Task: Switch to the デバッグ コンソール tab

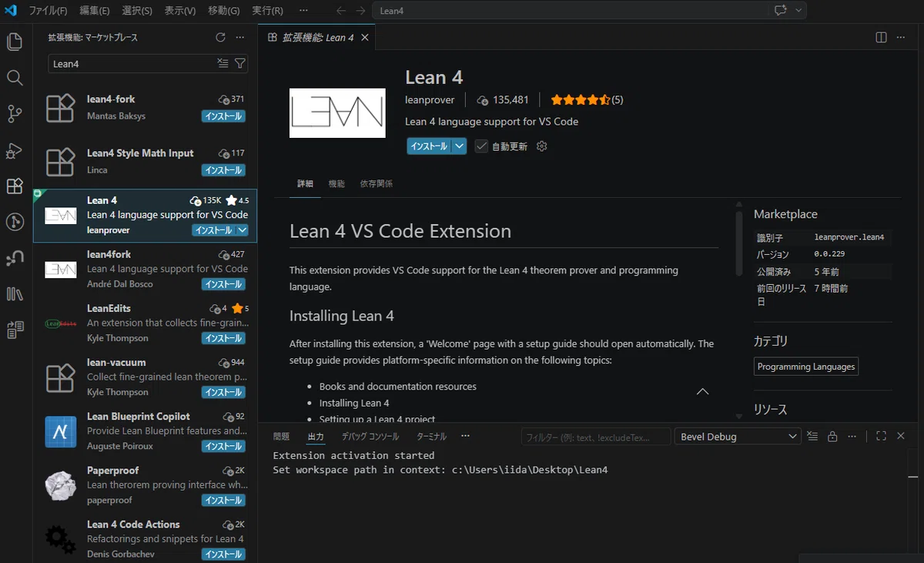Action: [370, 436]
